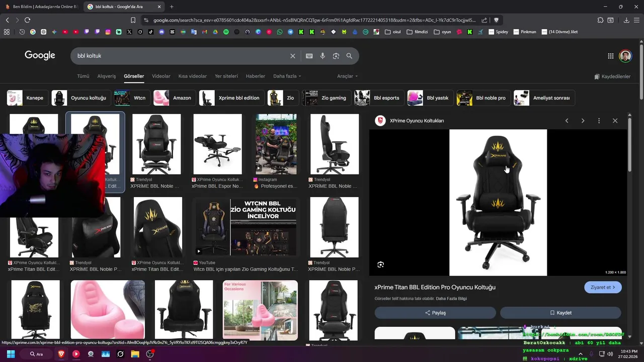Open the taskbar Ara search box
The image size is (644, 362).
point(37,354)
